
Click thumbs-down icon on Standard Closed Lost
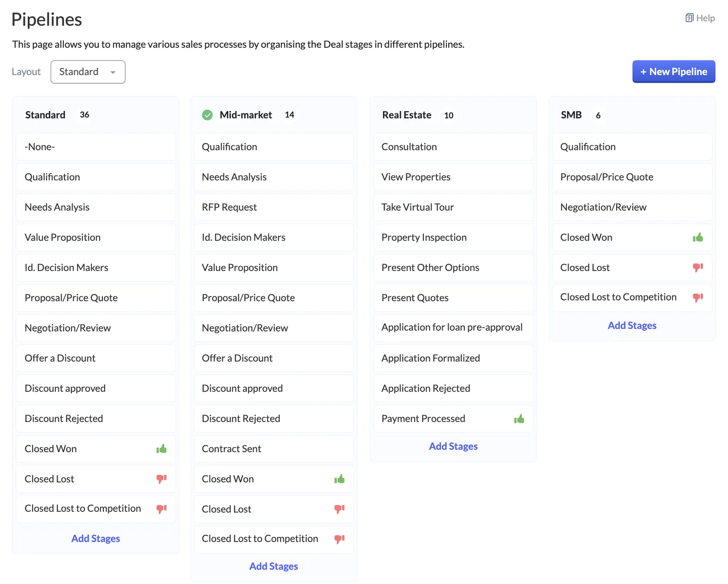[x=162, y=479]
